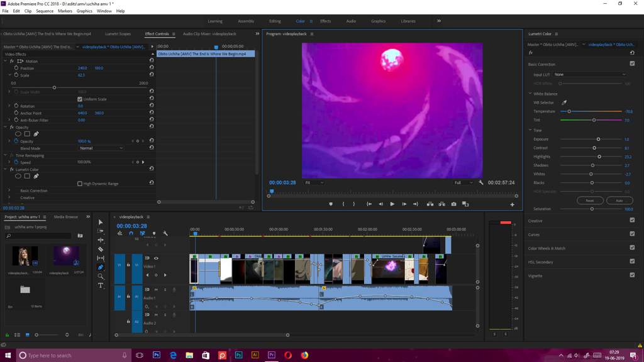Click the Effects workspace link

point(325,21)
